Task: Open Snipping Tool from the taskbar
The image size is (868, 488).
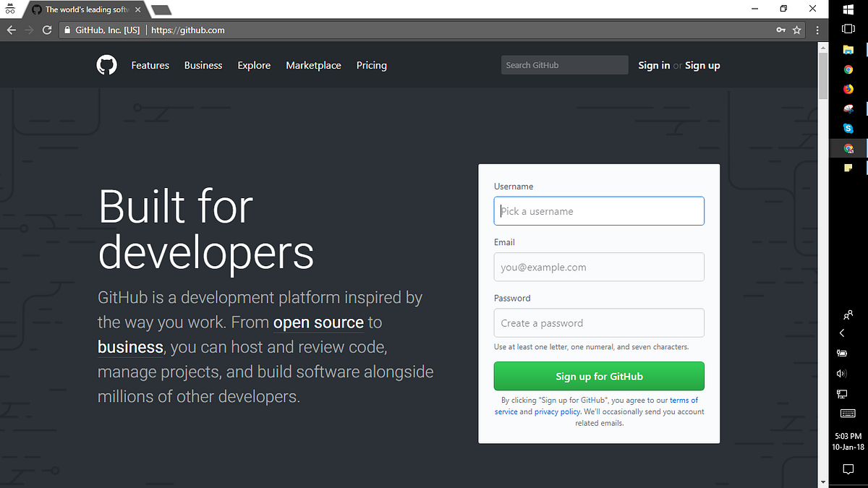Action: click(x=848, y=108)
